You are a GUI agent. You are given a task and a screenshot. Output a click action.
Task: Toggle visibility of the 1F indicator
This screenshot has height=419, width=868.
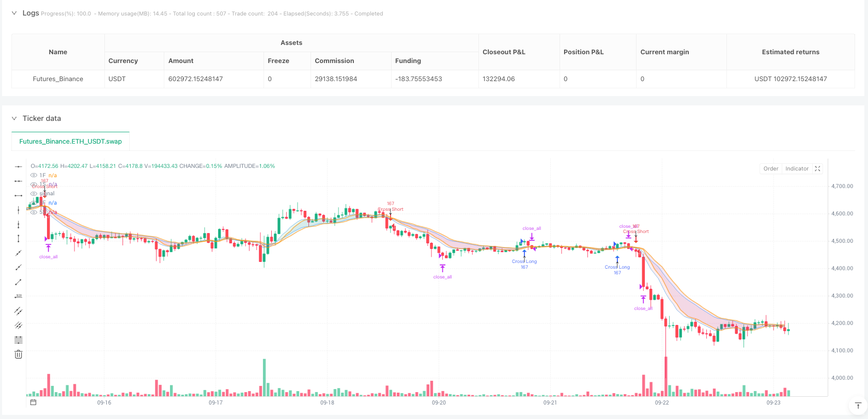34,176
